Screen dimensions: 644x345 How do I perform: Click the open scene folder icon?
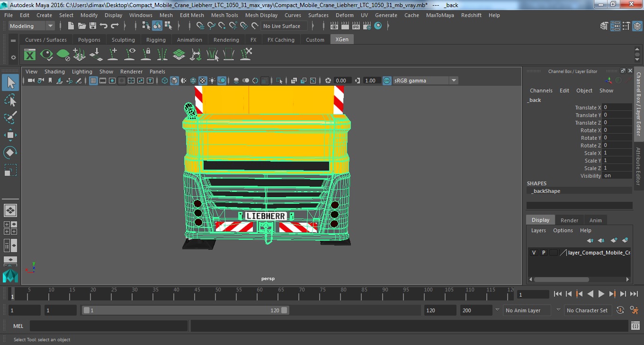tap(82, 26)
